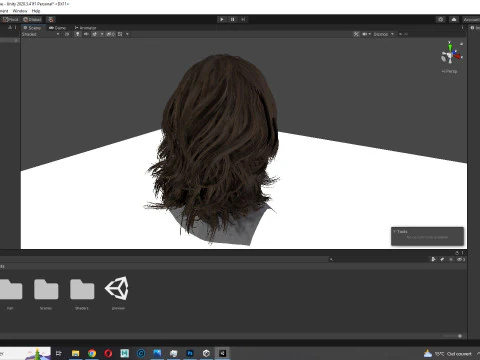Open the Help menu
This screenshot has height=360, width=480.
click(x=36, y=11)
